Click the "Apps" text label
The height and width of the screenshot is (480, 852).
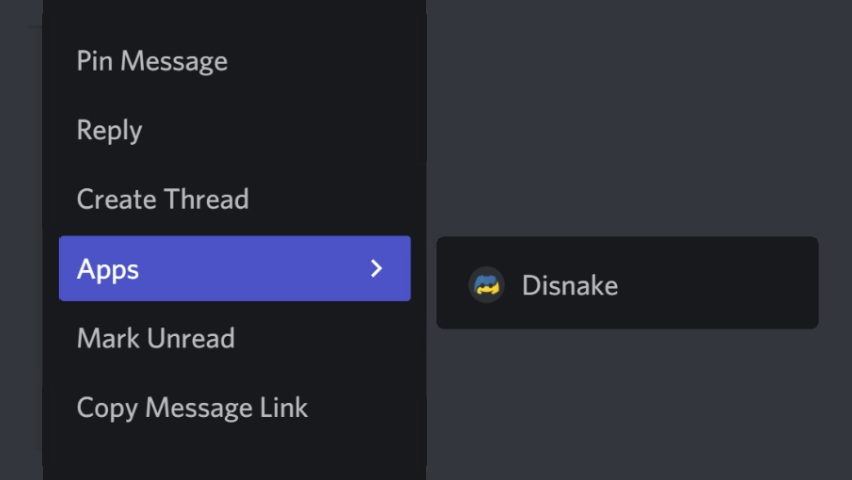[108, 269]
